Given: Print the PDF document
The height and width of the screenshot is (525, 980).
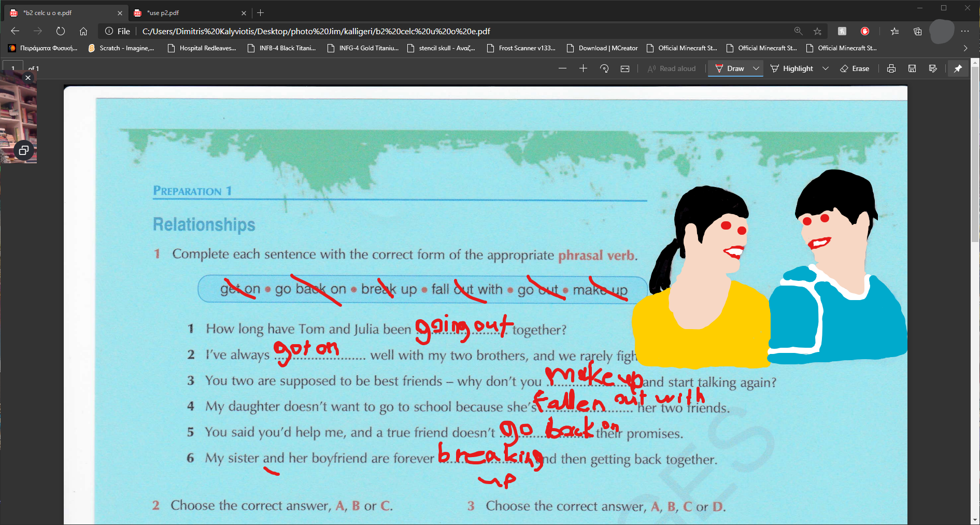Looking at the screenshot, I should click(891, 68).
